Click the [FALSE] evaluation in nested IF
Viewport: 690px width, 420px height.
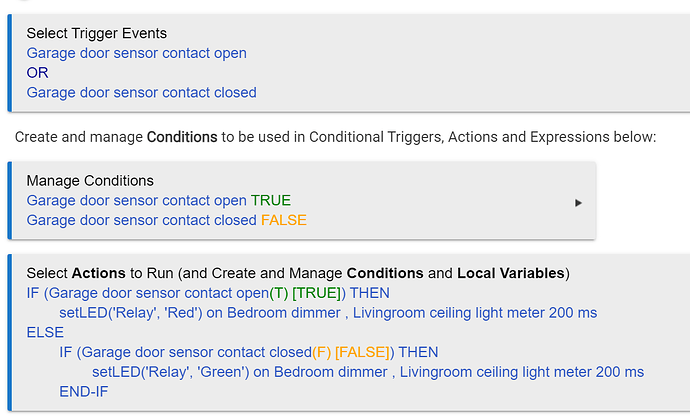[x=363, y=352]
